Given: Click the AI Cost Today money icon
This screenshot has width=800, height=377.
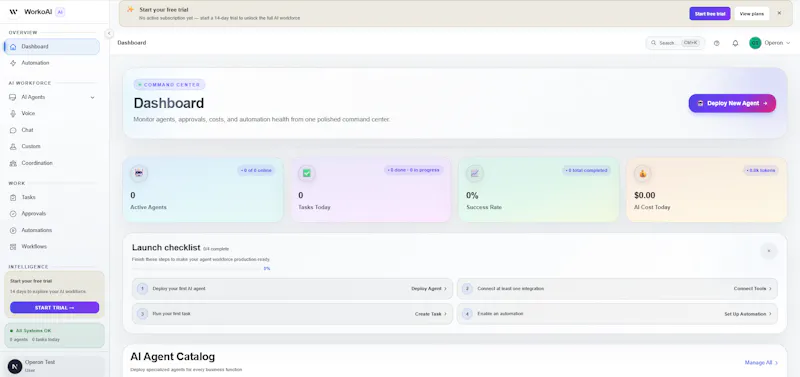Looking at the screenshot, I should click(x=642, y=173).
